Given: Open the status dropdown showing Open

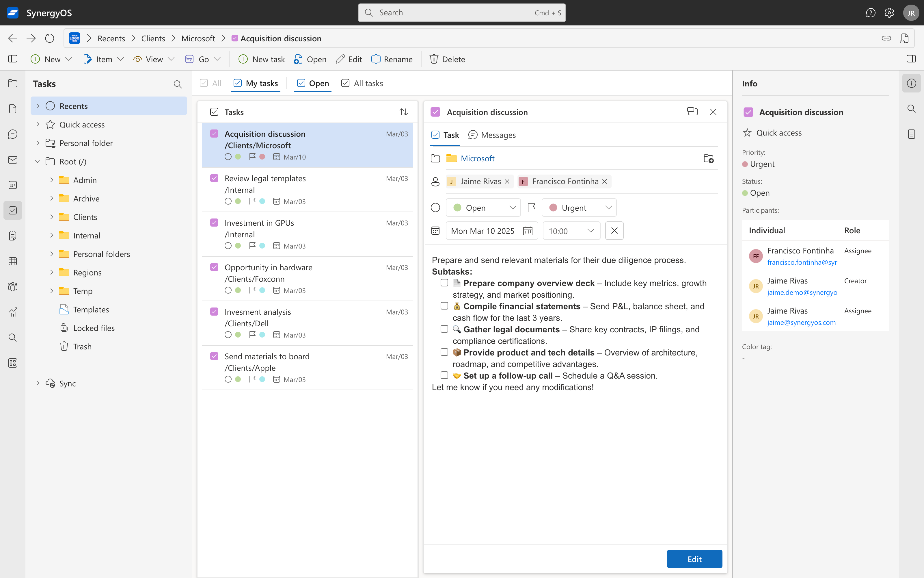Looking at the screenshot, I should pyautogui.click(x=483, y=208).
